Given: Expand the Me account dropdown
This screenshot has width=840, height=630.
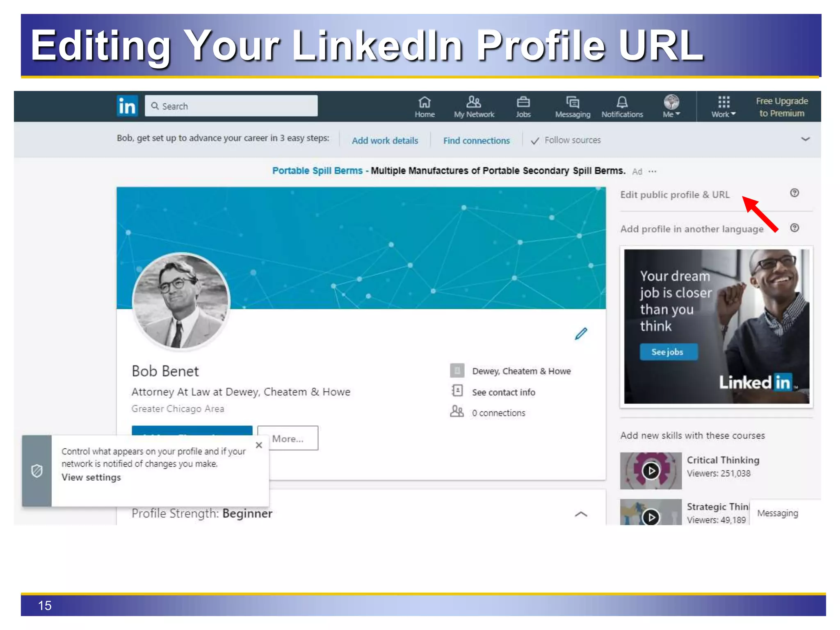Looking at the screenshot, I should point(671,107).
